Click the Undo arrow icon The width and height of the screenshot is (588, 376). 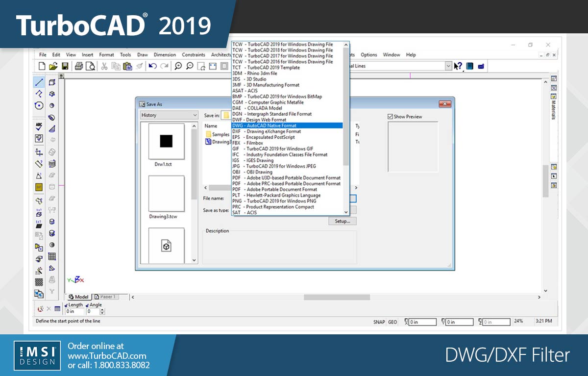[x=153, y=66]
